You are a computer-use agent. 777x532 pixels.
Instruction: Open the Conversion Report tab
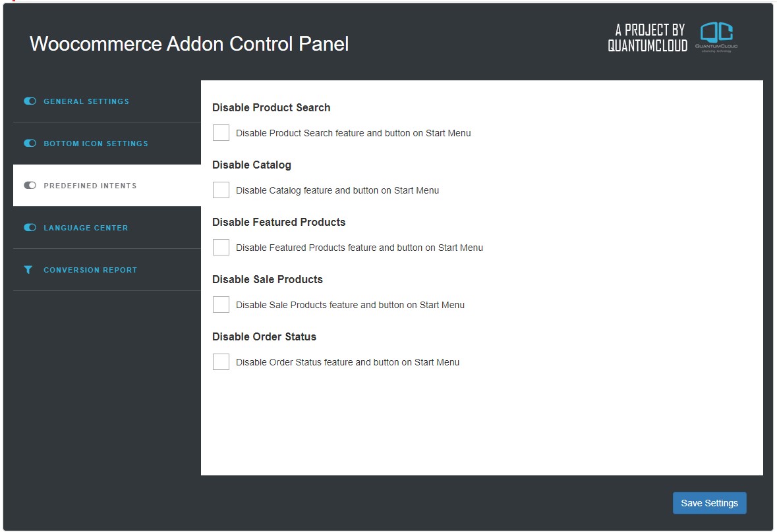click(90, 270)
